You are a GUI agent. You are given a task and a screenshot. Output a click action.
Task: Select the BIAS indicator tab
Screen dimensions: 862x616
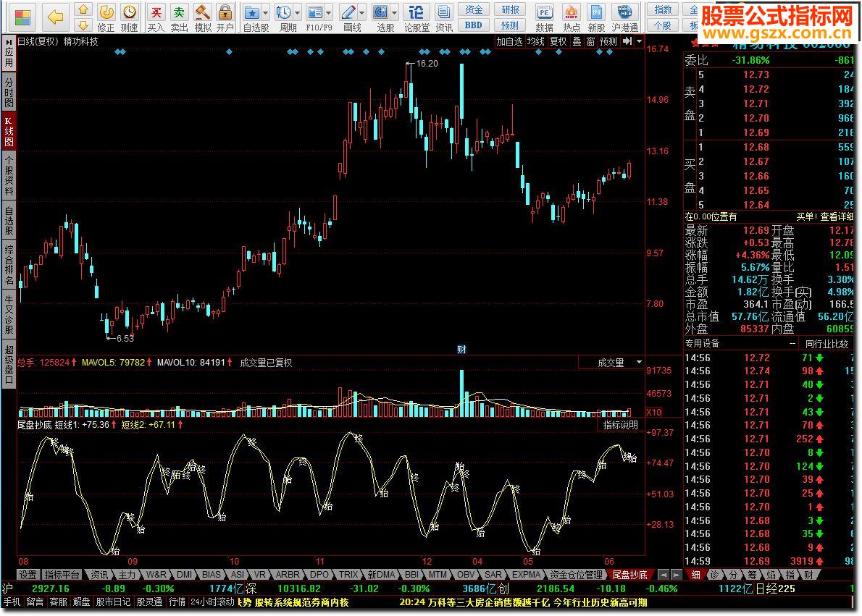tap(211, 574)
